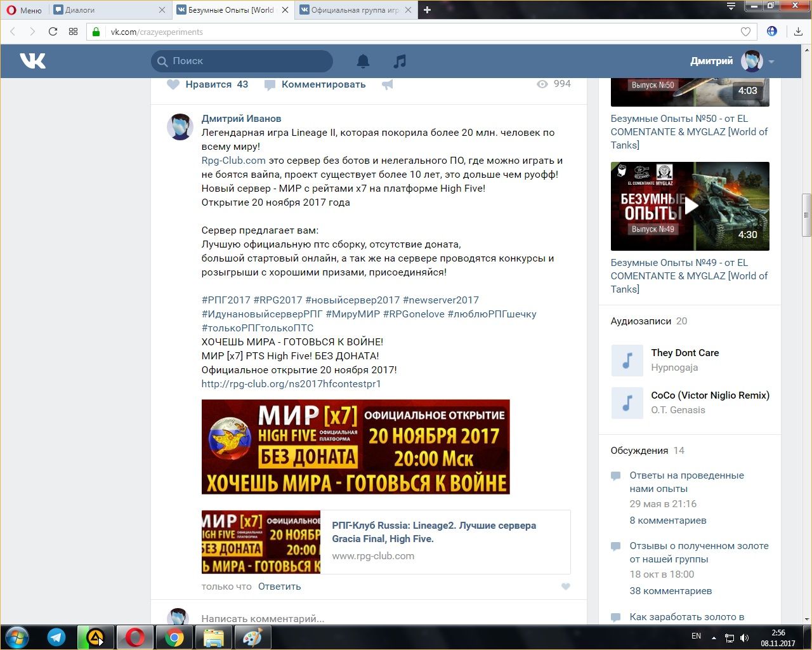Open file explorer taskbar icon
Screen dimensions: 812x650
pos(214,637)
